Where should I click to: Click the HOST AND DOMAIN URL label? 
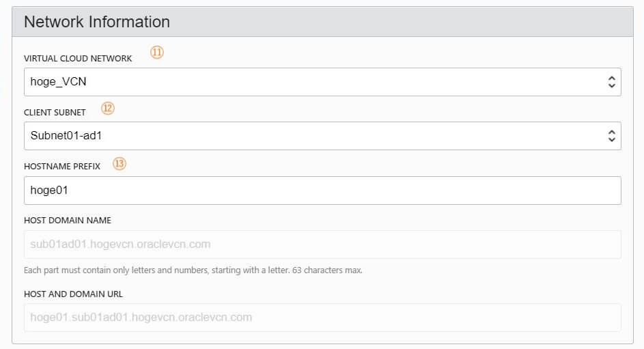[x=74, y=294]
